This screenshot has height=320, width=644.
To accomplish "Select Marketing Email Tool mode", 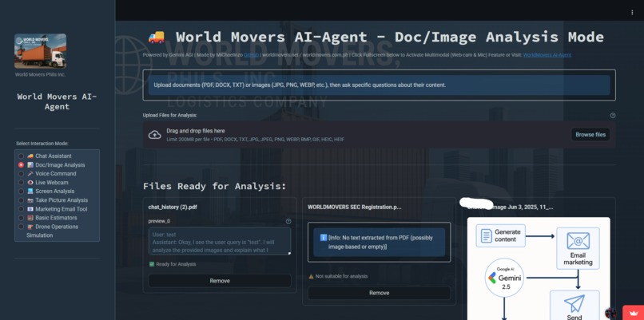I will pos(53,209).
